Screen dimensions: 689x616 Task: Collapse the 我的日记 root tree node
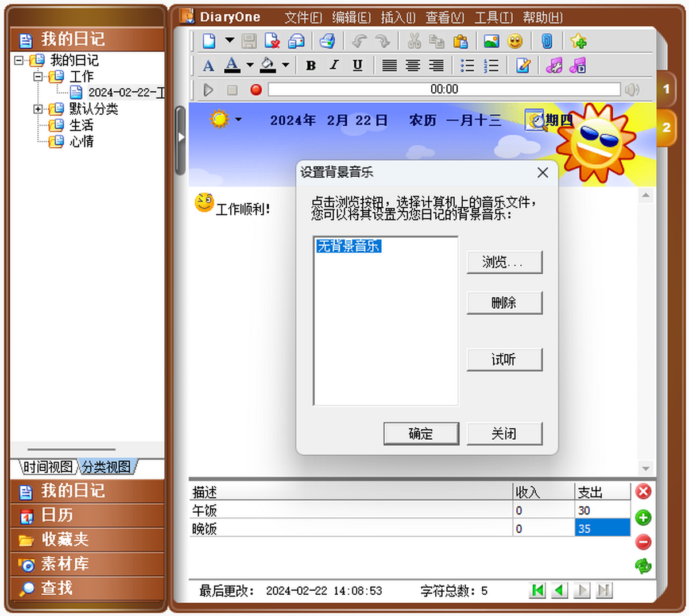tap(19, 60)
